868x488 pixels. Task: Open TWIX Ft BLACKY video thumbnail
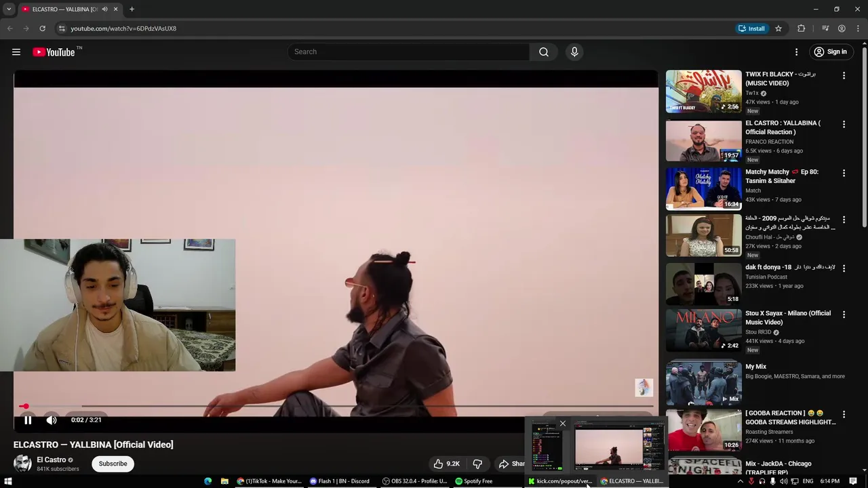(703, 91)
